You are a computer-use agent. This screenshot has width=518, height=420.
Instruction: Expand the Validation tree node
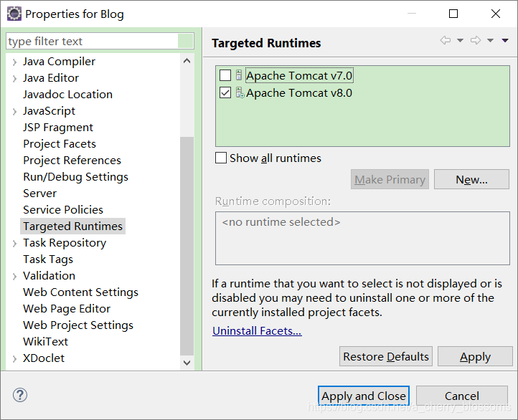(14, 276)
